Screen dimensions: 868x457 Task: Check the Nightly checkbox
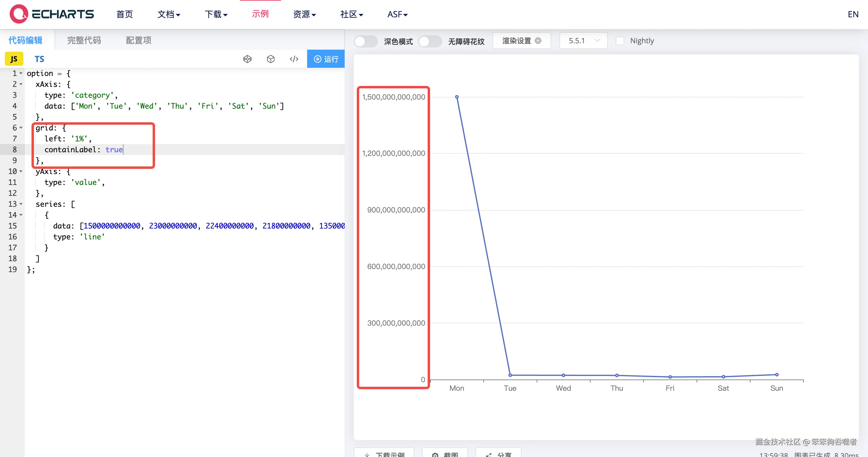(620, 41)
